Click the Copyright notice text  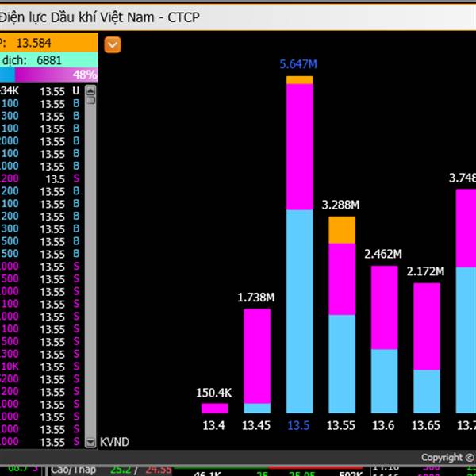pos(448,457)
